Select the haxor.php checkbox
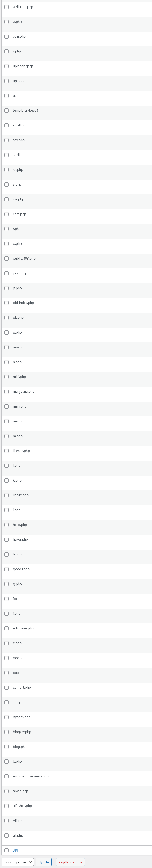Screen dimensions: 152x868 tap(6, 539)
